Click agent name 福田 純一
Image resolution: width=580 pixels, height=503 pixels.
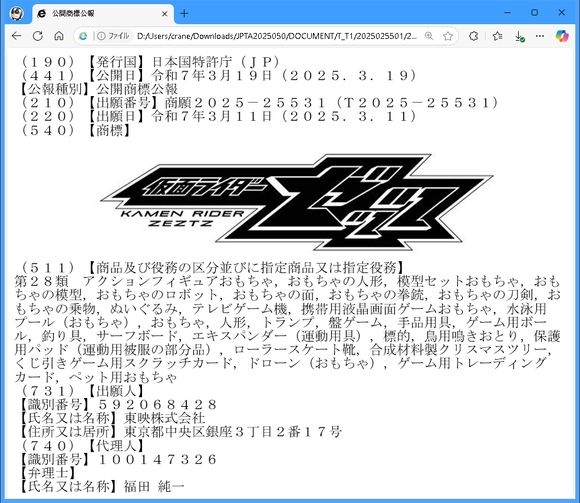pos(154,486)
